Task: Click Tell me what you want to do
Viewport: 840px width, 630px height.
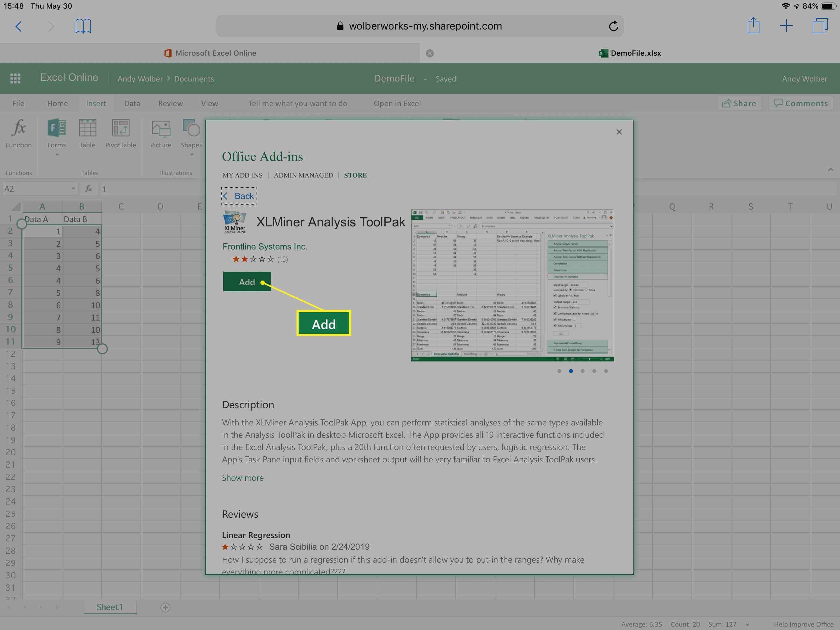Action: (x=297, y=103)
